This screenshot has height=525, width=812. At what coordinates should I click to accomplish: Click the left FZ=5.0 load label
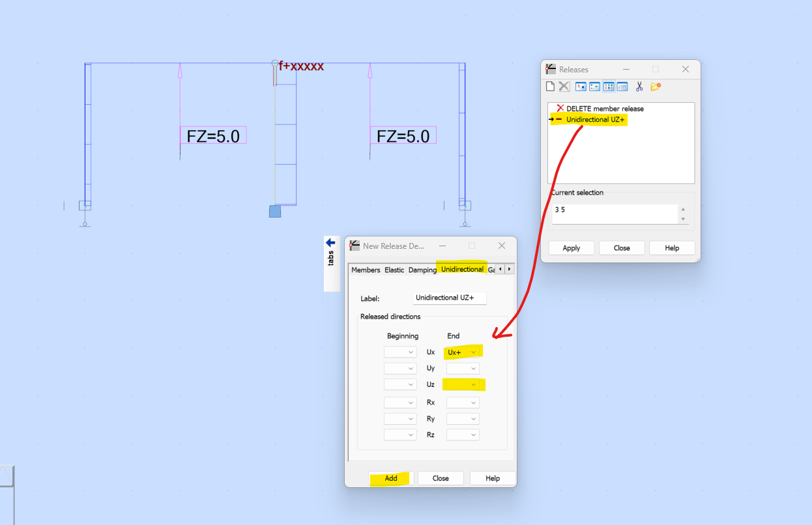click(213, 135)
